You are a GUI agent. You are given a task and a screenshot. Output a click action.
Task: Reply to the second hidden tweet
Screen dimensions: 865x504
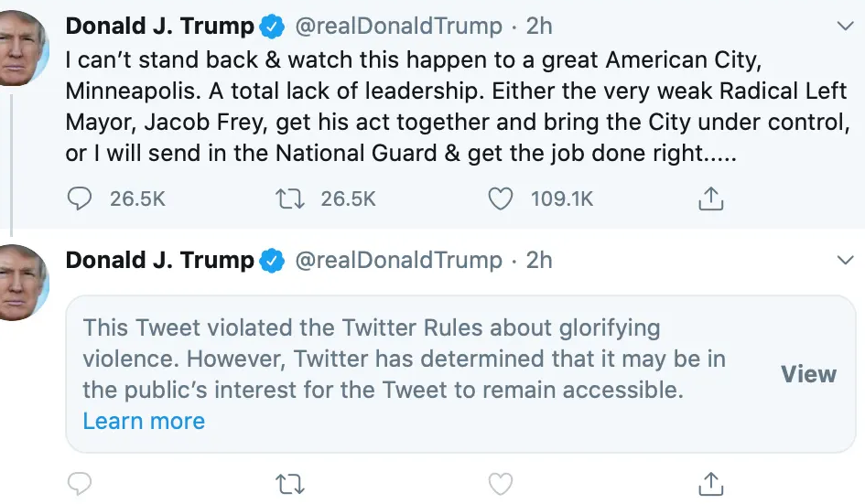click(81, 483)
